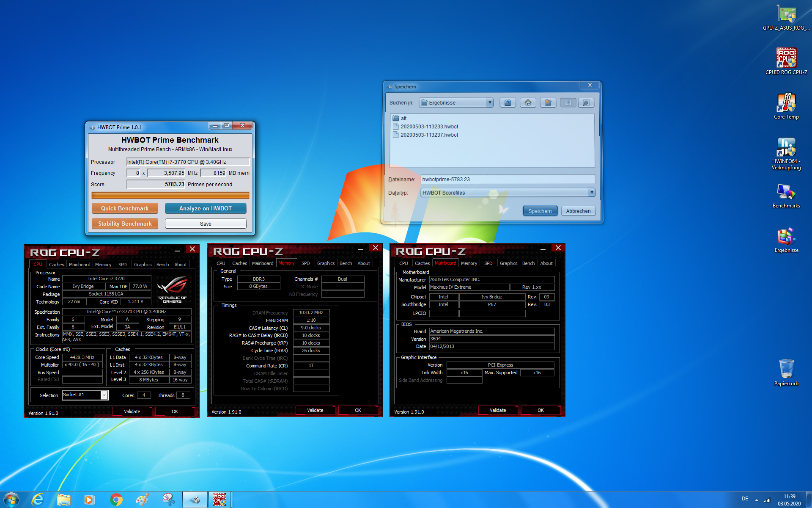Launch Google Chrome from taskbar
This screenshot has height=508, width=812.
pos(116,500)
